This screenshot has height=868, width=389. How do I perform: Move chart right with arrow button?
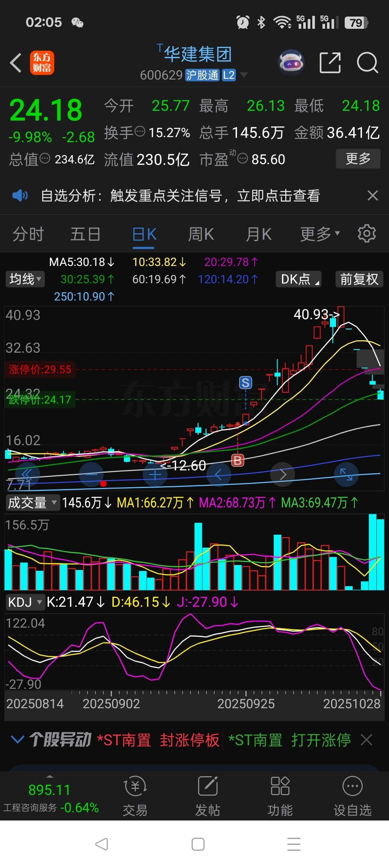pyautogui.click(x=283, y=474)
